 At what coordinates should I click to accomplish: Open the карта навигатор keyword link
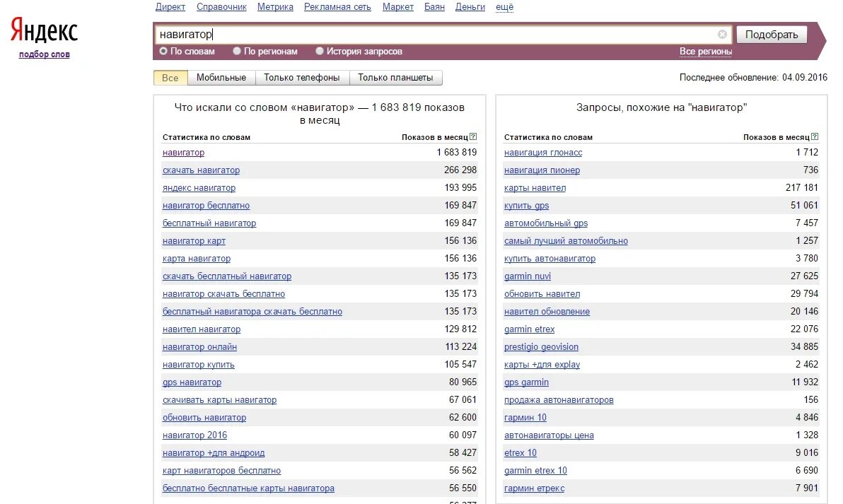pyautogui.click(x=196, y=259)
